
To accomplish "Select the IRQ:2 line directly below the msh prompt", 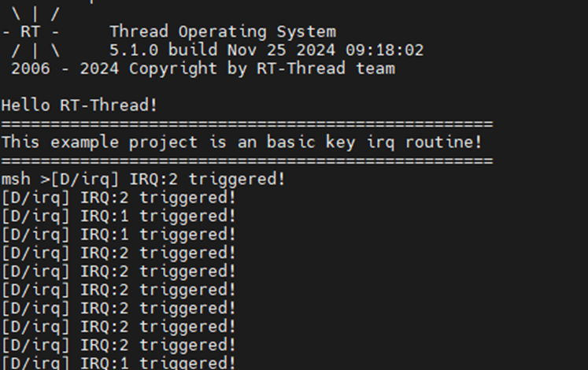I will pyautogui.click(x=119, y=198).
